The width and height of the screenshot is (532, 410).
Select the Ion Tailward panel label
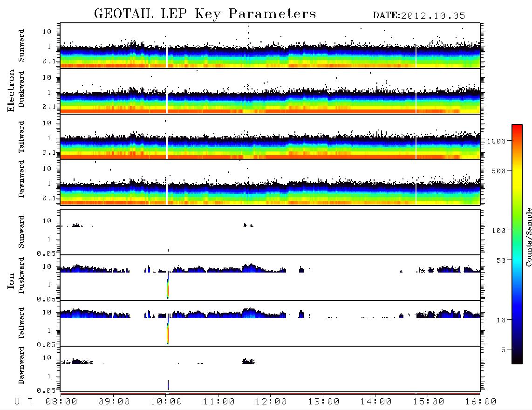click(21, 323)
